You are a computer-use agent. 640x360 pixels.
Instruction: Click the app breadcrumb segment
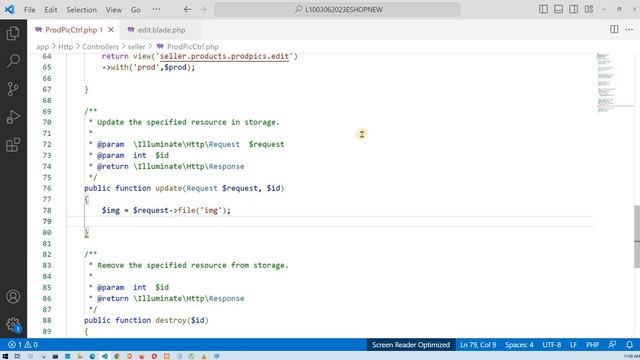pos(42,47)
